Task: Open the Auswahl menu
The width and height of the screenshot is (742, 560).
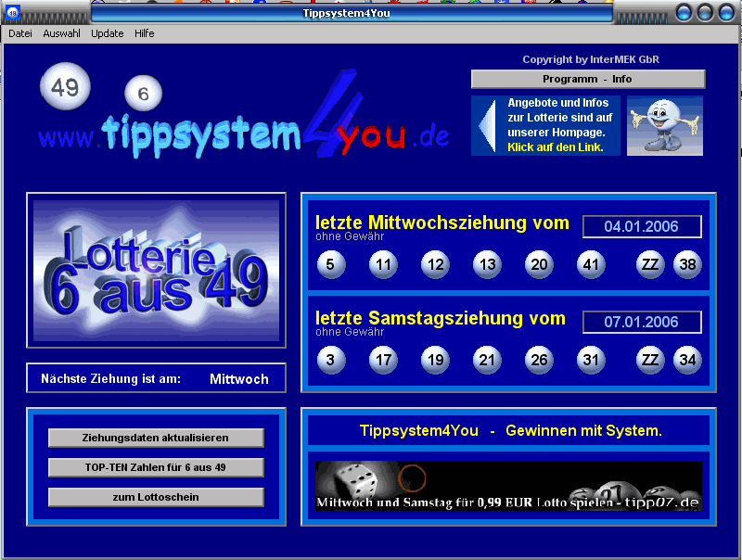Action: (x=61, y=33)
